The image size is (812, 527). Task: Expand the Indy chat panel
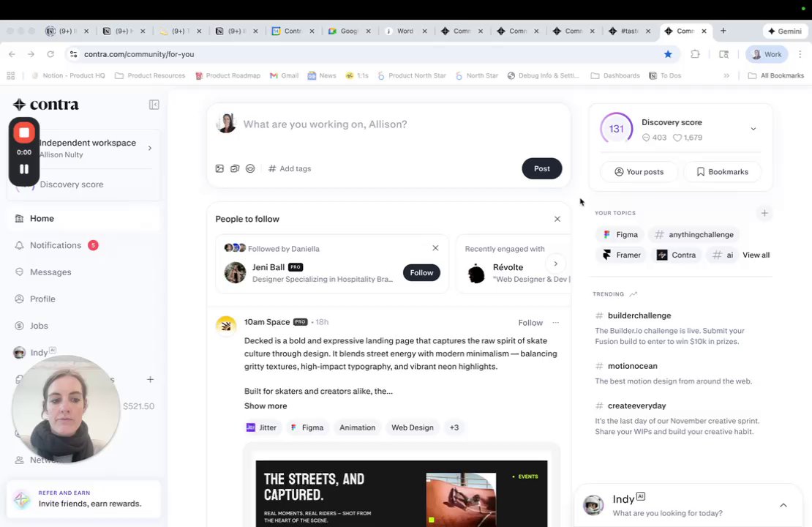[783, 505]
